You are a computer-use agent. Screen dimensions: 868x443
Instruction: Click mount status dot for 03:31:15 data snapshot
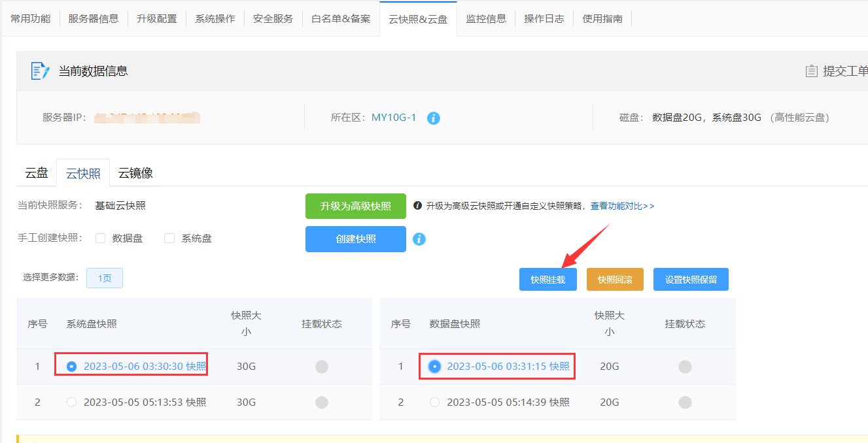pyautogui.click(x=684, y=367)
